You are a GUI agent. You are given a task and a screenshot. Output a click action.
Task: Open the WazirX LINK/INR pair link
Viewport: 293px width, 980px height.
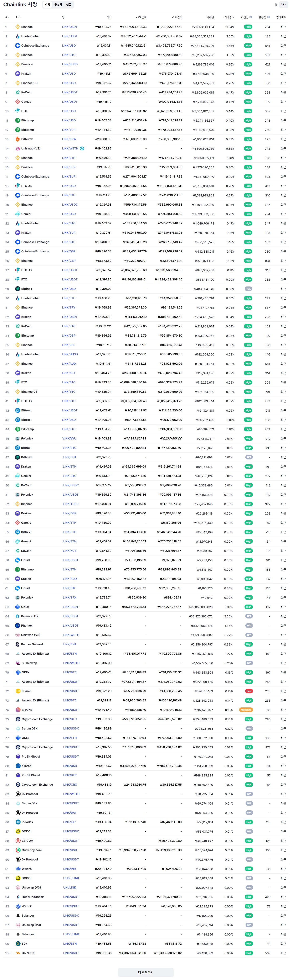(x=69, y=869)
